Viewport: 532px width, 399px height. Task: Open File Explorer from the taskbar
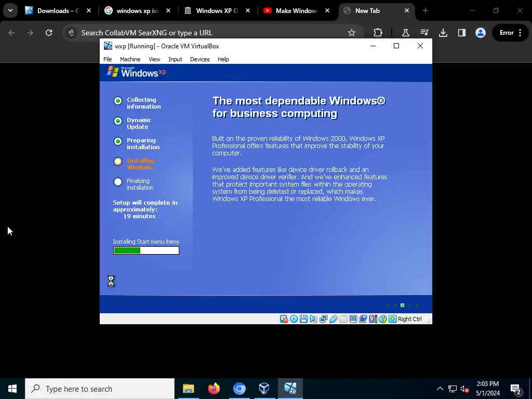coord(188,389)
